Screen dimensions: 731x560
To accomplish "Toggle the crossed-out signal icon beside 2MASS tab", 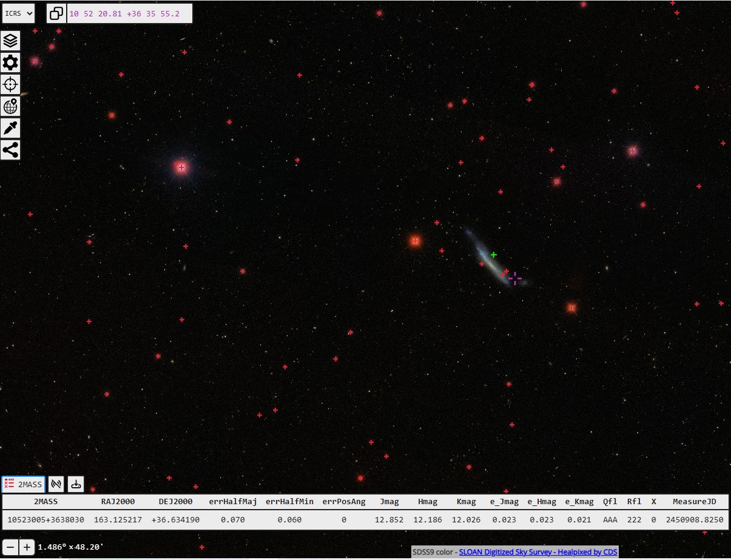I will [56, 484].
